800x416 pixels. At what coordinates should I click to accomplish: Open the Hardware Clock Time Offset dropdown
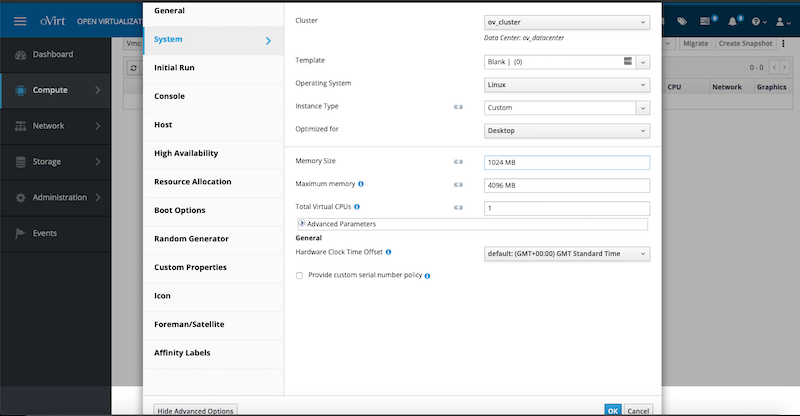pos(567,254)
